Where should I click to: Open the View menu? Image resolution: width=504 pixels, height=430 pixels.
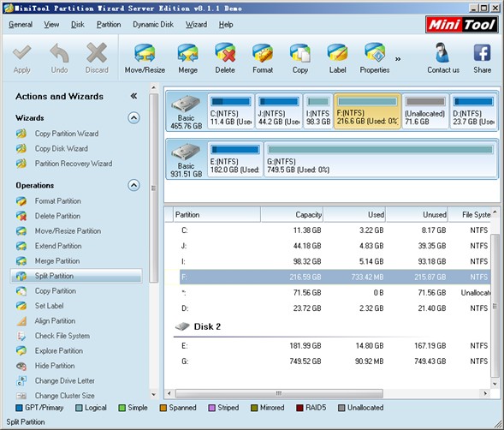click(x=51, y=25)
